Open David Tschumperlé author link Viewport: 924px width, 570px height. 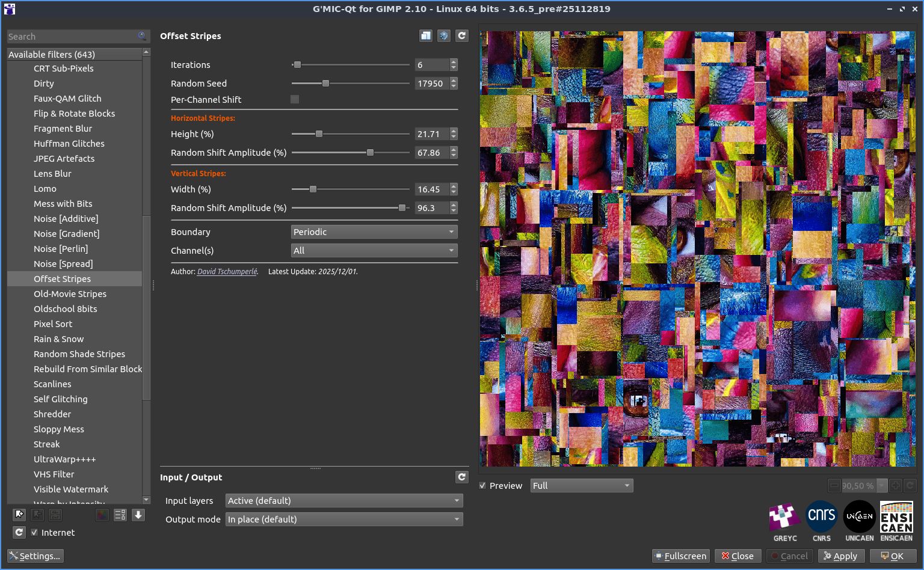[227, 272]
